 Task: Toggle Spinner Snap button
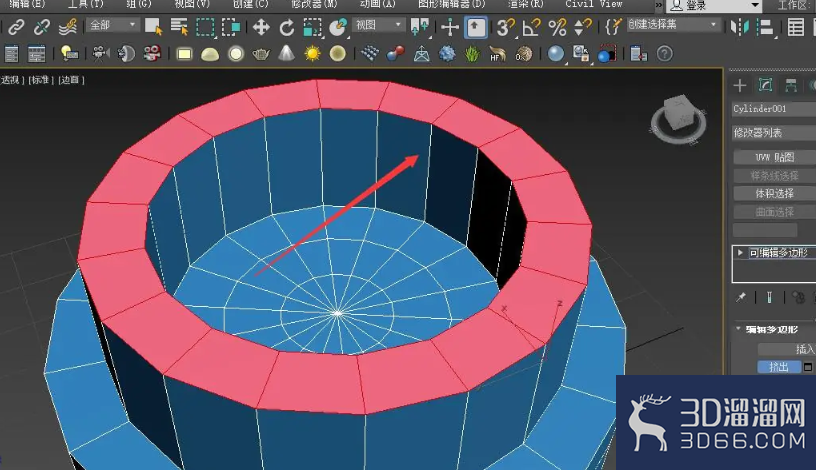pos(582,27)
